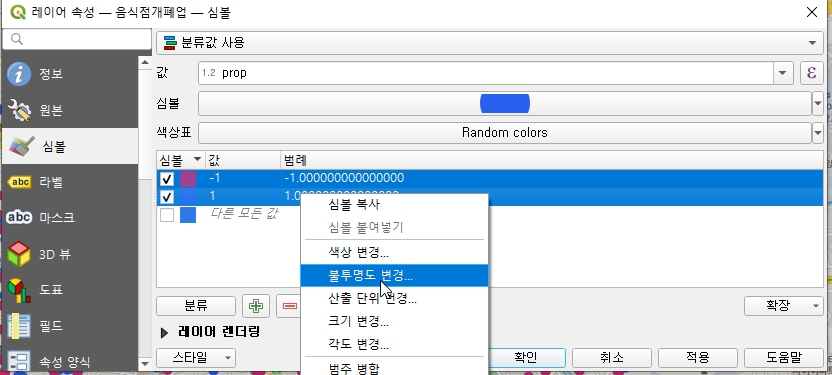Choose 각도 변경... from context menu
The image size is (832, 375).
tap(394, 345)
